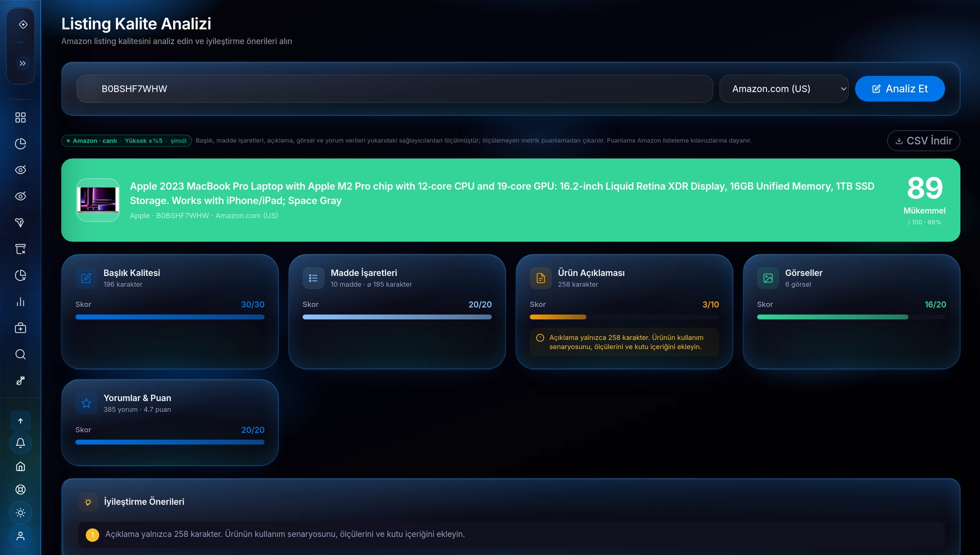
Task: Click the warning icon in the Ürün Açıklaması alert
Action: 540,338
